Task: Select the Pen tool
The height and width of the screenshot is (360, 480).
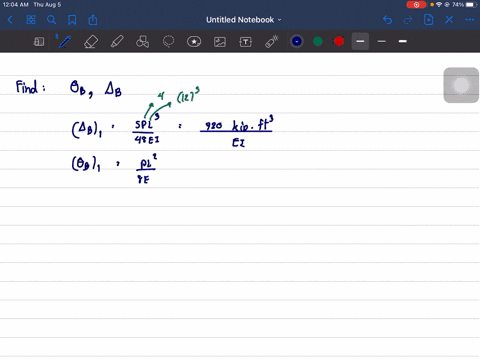Action: 64,42
